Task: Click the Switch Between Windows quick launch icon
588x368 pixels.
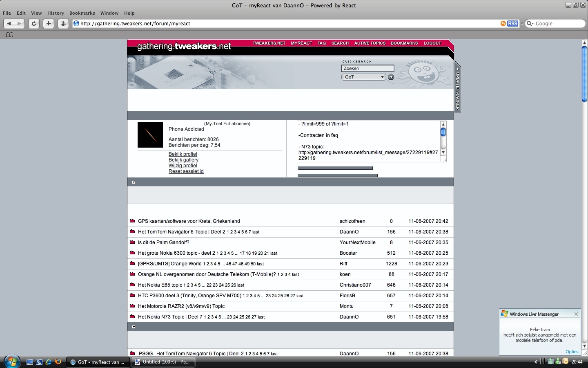Action: click(x=39, y=362)
